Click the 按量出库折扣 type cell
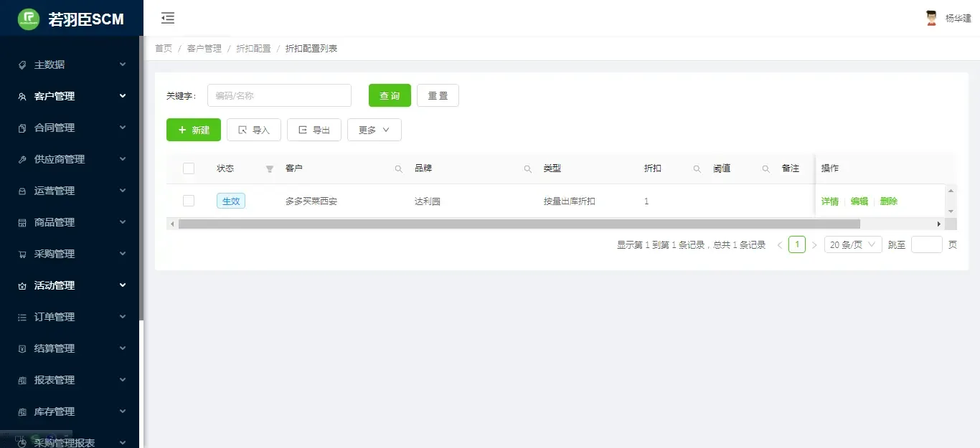 coord(570,201)
